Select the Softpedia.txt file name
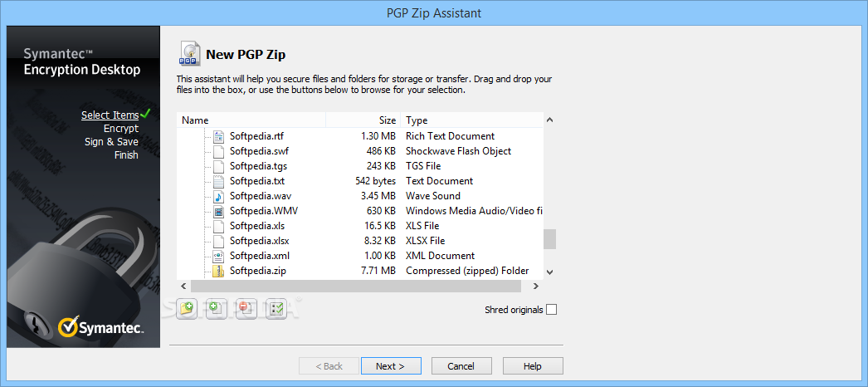 [257, 181]
